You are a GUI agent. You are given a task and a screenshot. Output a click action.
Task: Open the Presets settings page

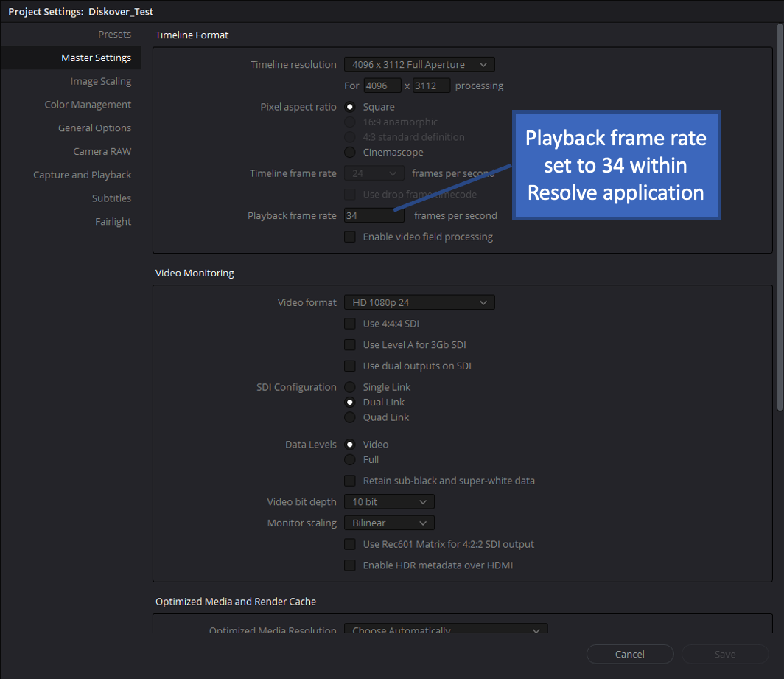tap(114, 35)
